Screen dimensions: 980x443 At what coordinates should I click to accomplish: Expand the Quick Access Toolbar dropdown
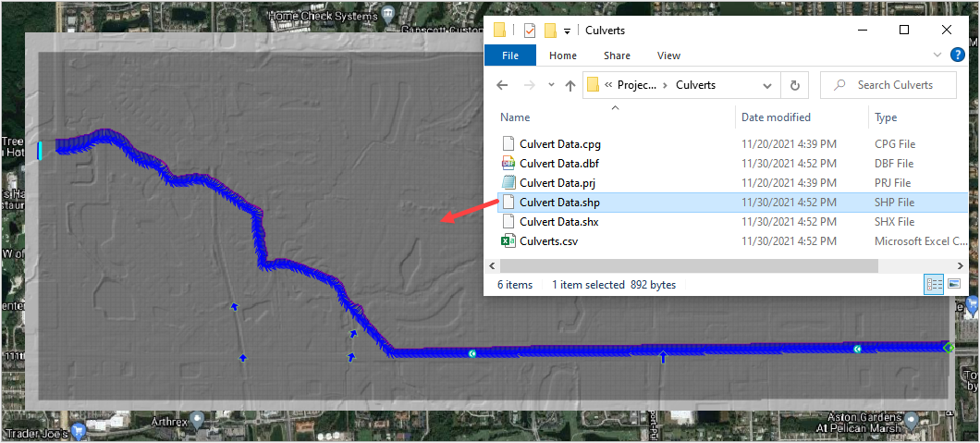tap(567, 31)
